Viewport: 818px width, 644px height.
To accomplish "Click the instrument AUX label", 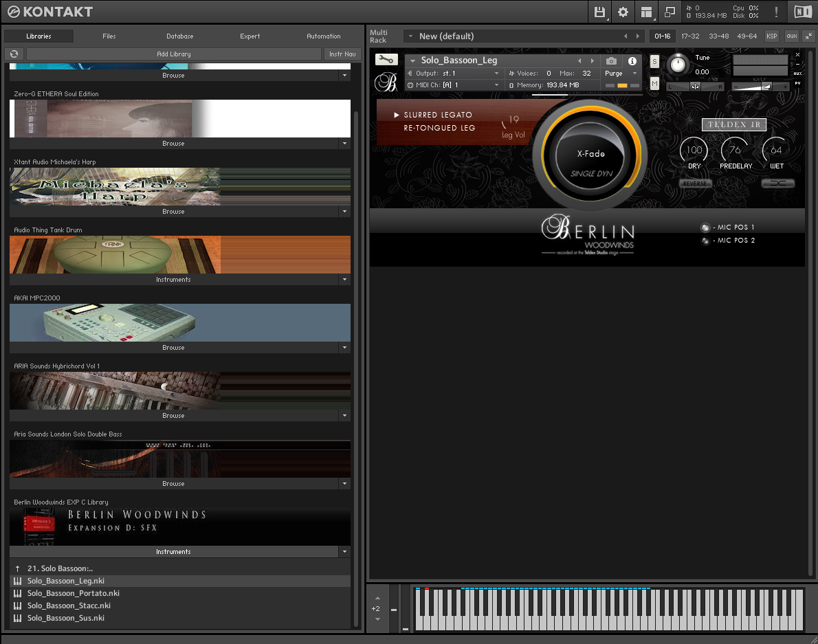I will 797,74.
